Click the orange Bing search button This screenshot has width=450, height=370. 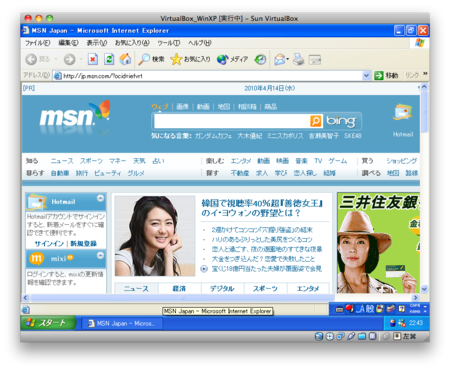tap(316, 121)
